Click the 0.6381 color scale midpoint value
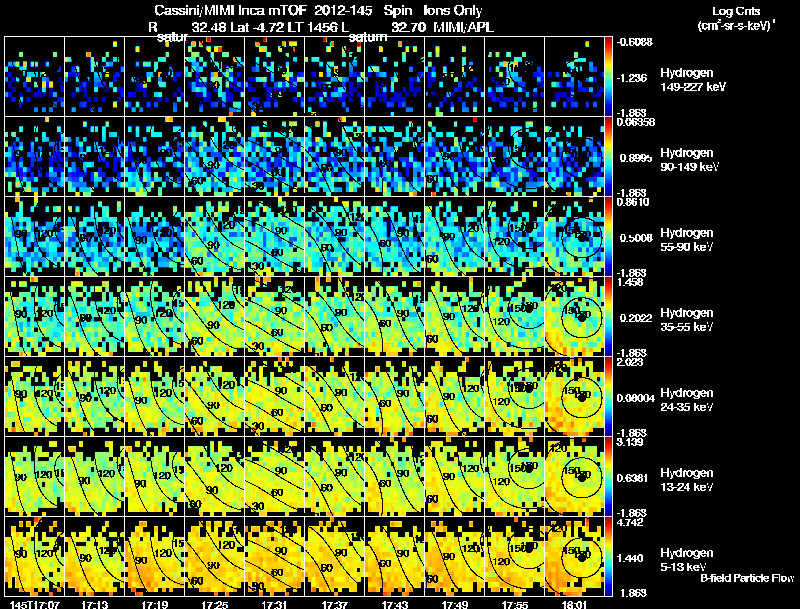This screenshot has width=800, height=609. point(633,478)
